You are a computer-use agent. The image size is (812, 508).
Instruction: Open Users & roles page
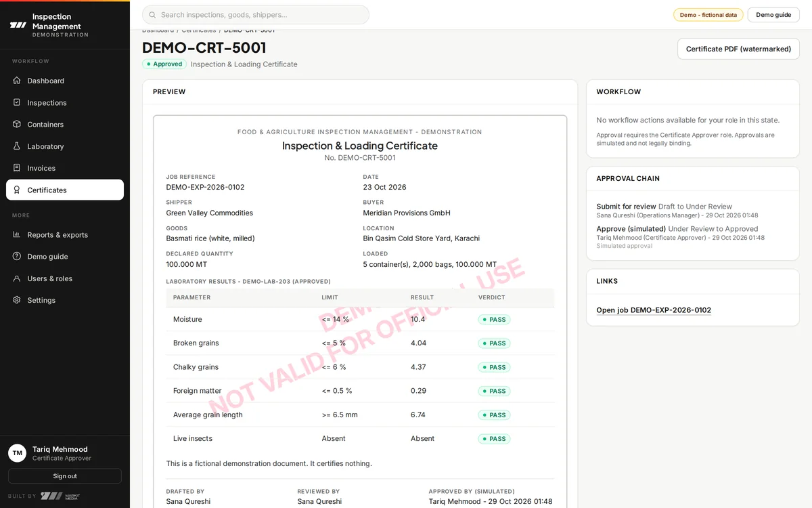(65, 278)
